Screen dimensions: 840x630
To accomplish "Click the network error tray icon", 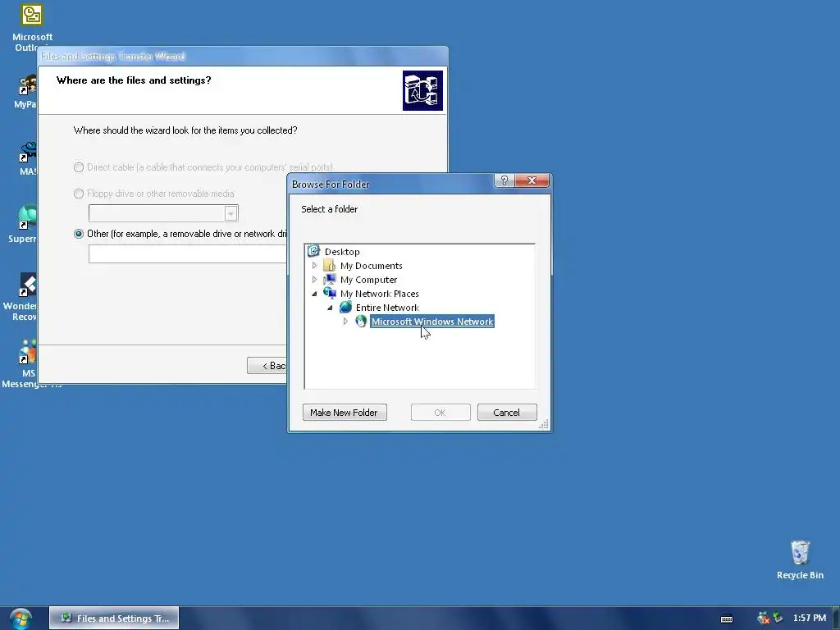I will (x=763, y=618).
